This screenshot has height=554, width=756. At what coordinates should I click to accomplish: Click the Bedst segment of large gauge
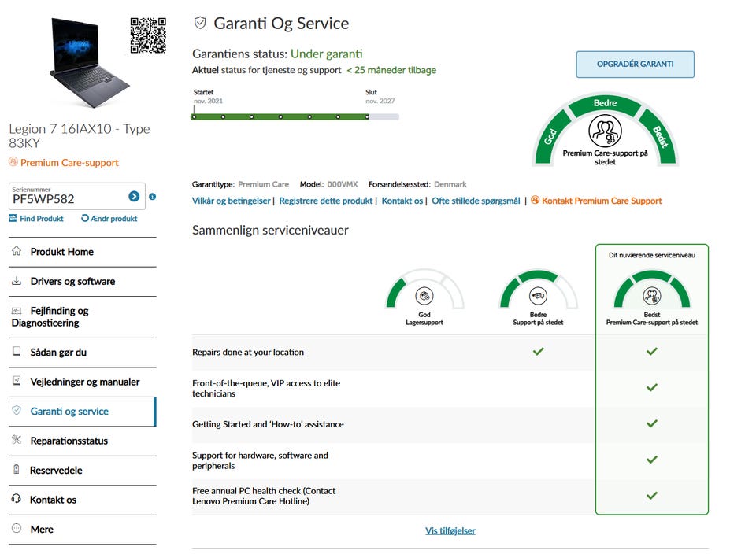click(660, 137)
